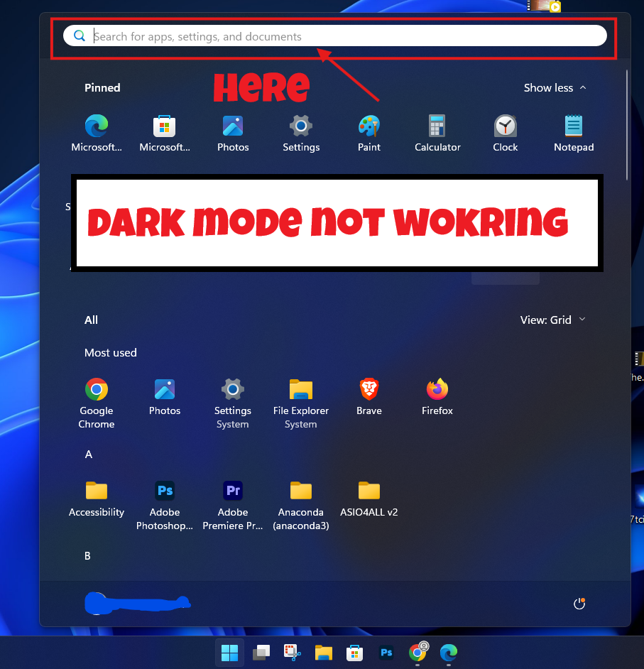Click the Start button on the taskbar
The image size is (644, 669).
[229, 653]
